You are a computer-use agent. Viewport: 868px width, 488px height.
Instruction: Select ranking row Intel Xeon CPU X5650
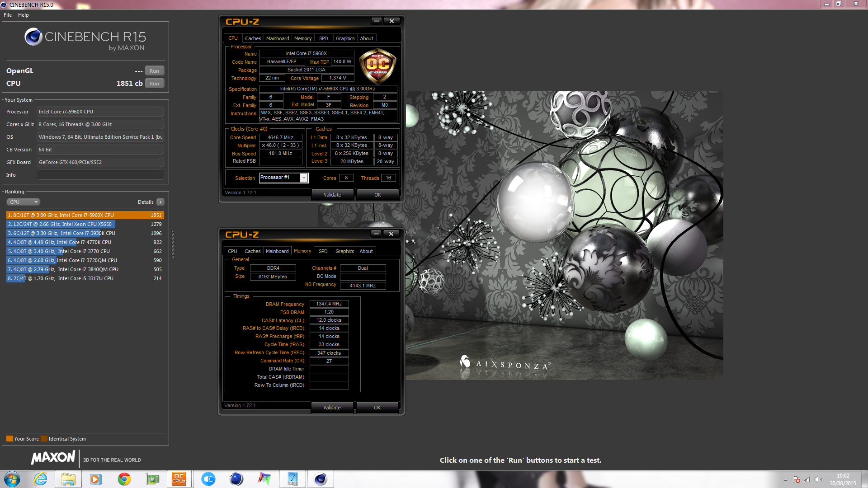point(85,224)
